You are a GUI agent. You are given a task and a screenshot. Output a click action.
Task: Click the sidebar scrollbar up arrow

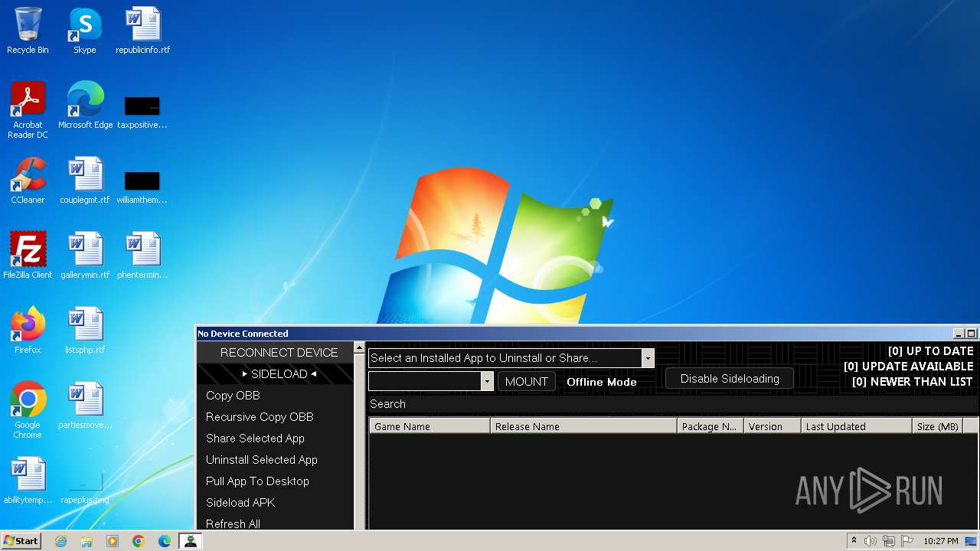click(x=359, y=348)
